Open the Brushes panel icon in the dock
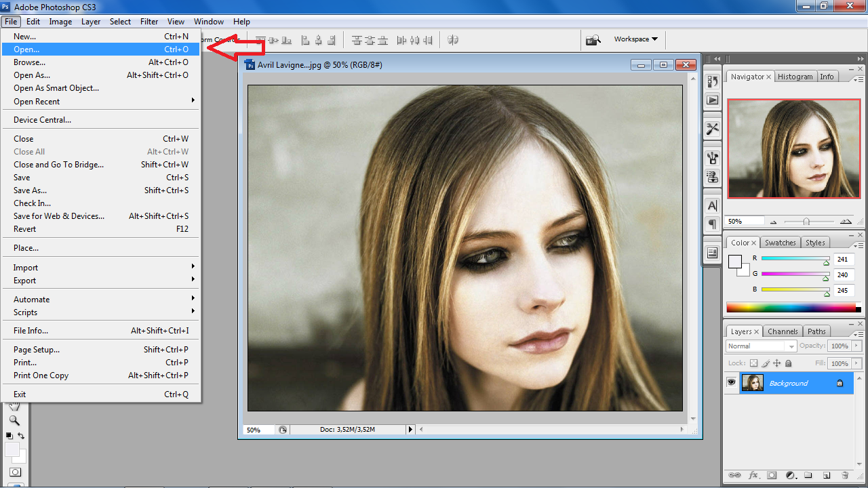This screenshot has width=868, height=488. 713,158
